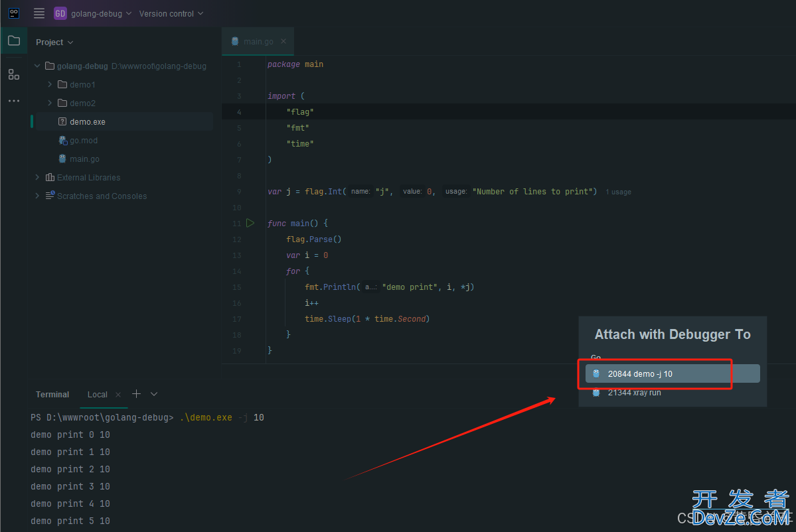
Task: Open the Structure tool window icon
Action: coord(14,74)
